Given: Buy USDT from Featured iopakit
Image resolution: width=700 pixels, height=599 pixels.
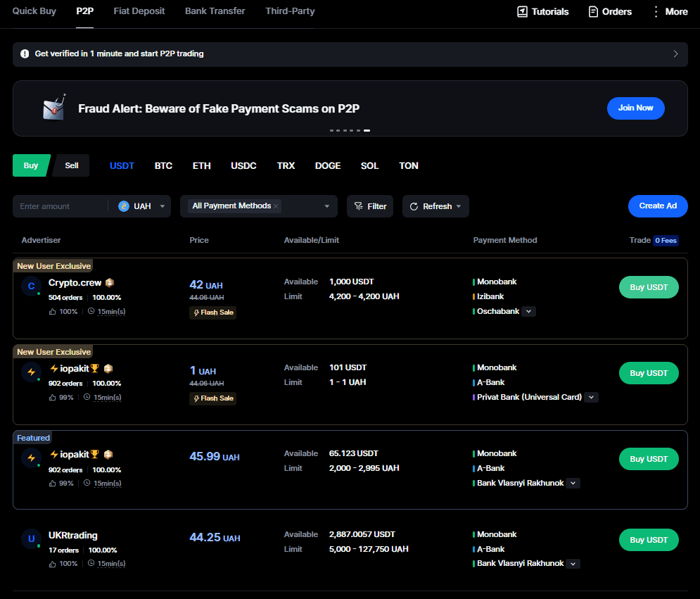Looking at the screenshot, I should click(x=649, y=459).
